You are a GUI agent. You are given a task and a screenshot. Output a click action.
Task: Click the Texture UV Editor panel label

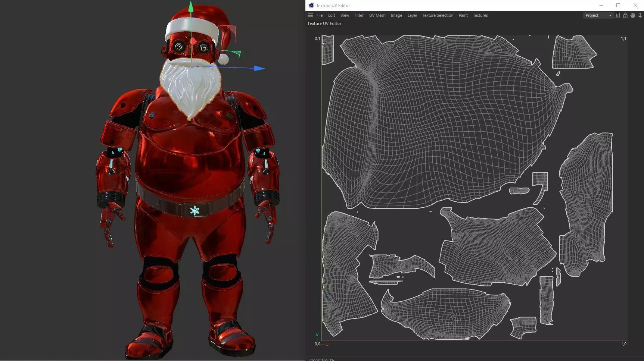tap(324, 23)
